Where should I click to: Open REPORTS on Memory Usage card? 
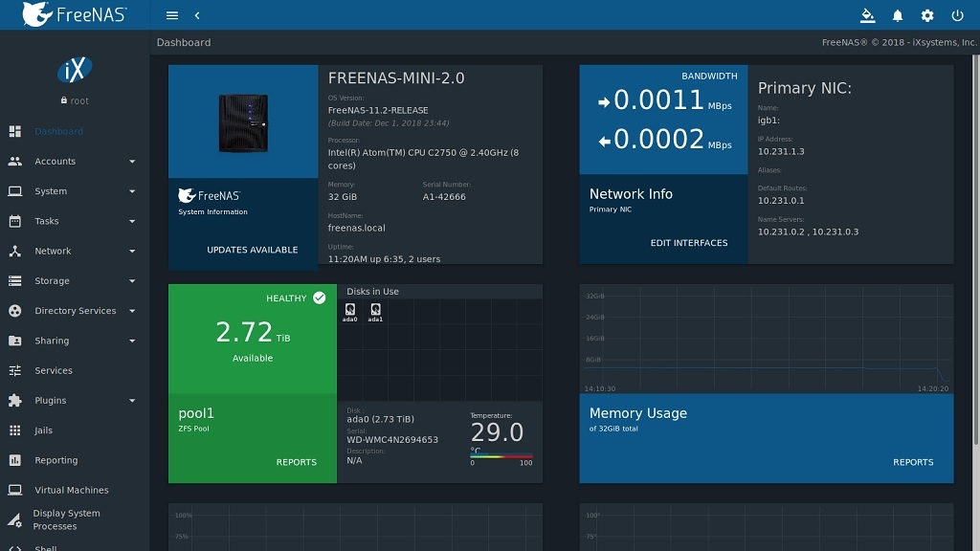tap(913, 462)
